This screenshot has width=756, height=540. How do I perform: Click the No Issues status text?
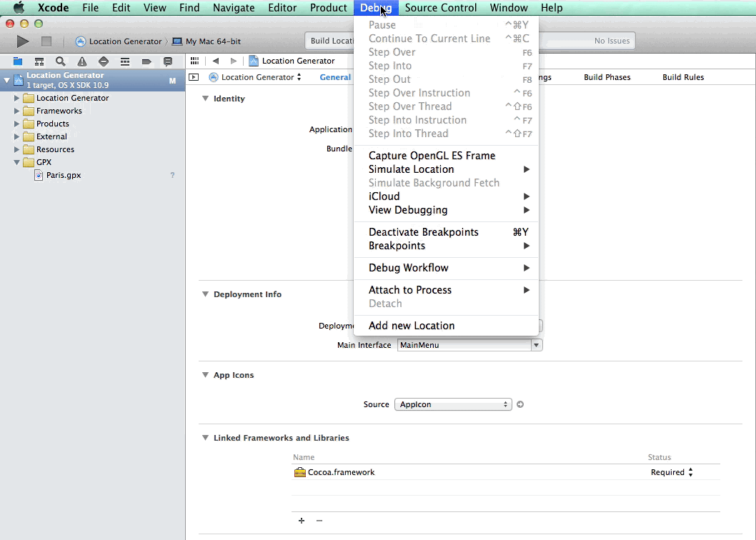[x=612, y=41]
